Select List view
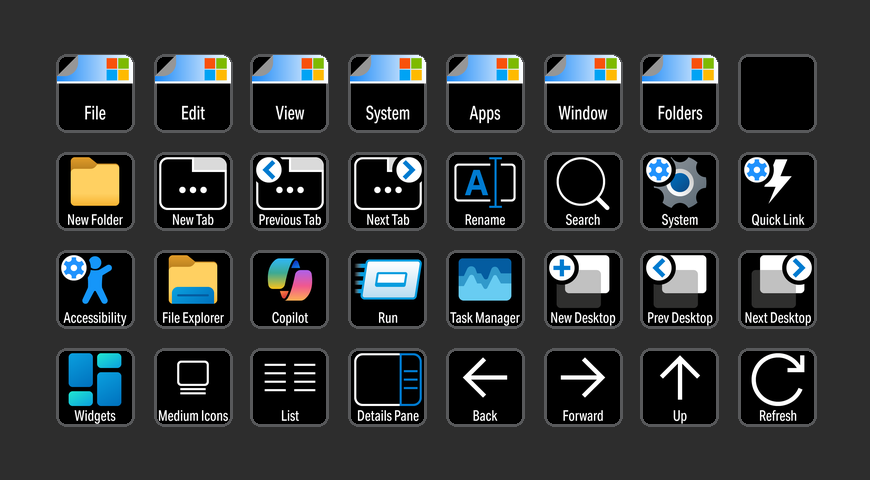The height and width of the screenshot is (480, 870). coord(290,387)
